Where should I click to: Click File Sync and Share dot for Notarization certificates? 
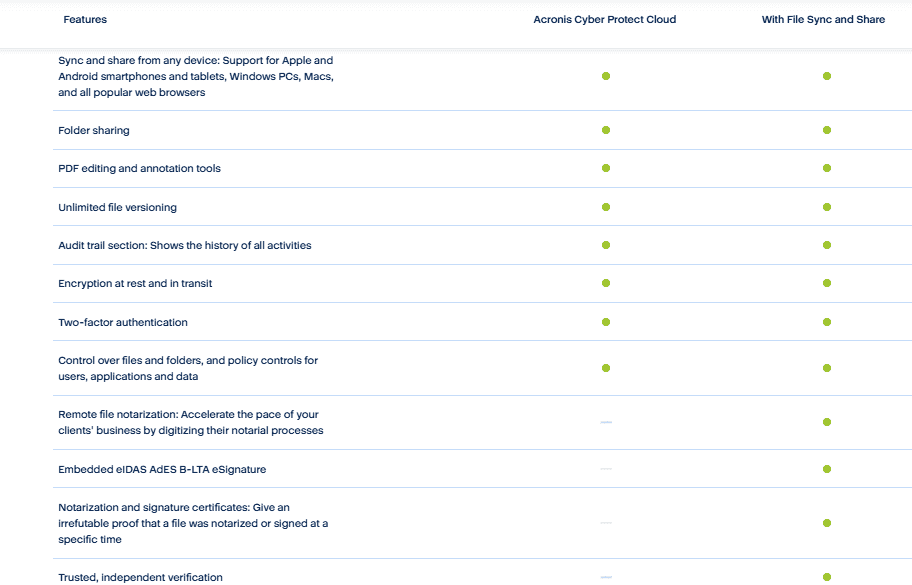827,523
